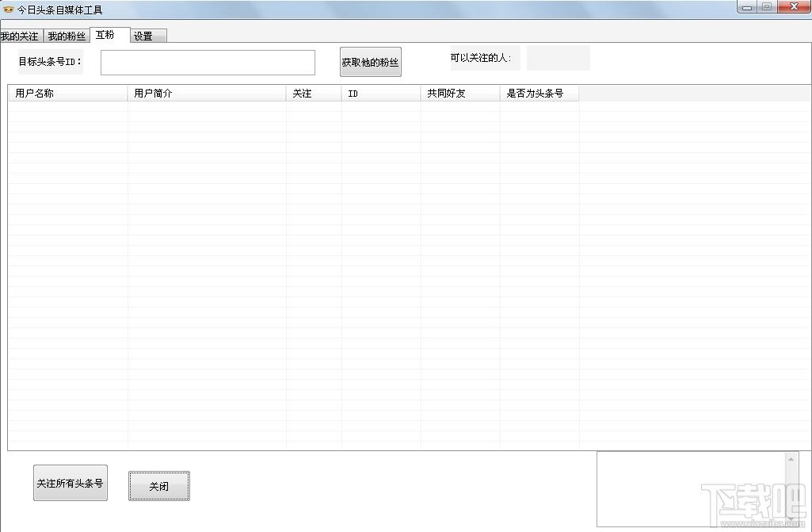Open the 我的粉丝 tab
The image size is (812, 532).
click(67, 36)
